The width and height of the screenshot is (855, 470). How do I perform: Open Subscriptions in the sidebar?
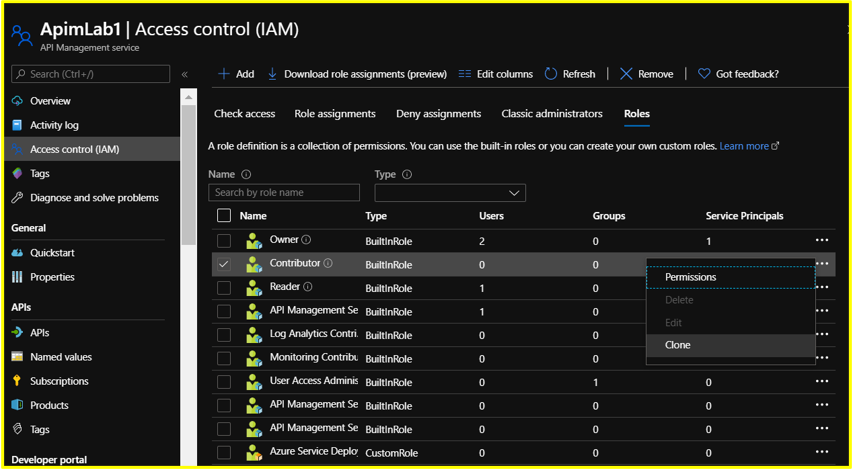click(x=59, y=381)
